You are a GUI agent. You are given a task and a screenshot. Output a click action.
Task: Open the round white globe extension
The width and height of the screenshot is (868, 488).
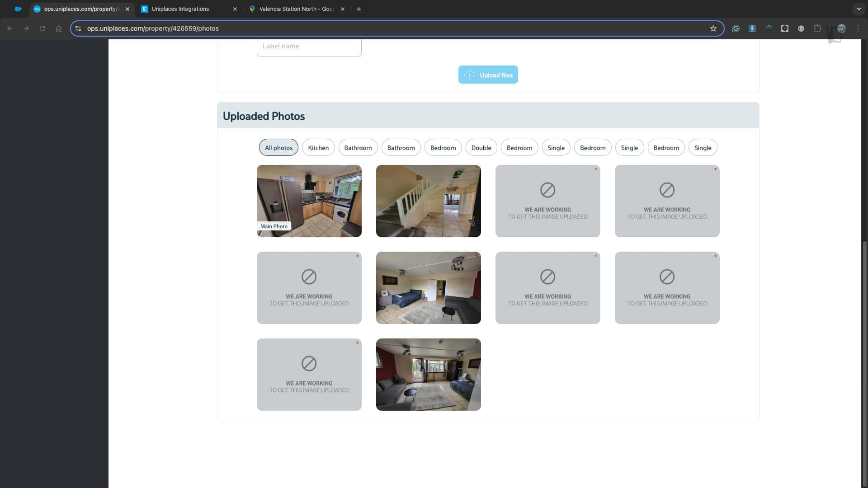[x=801, y=28]
